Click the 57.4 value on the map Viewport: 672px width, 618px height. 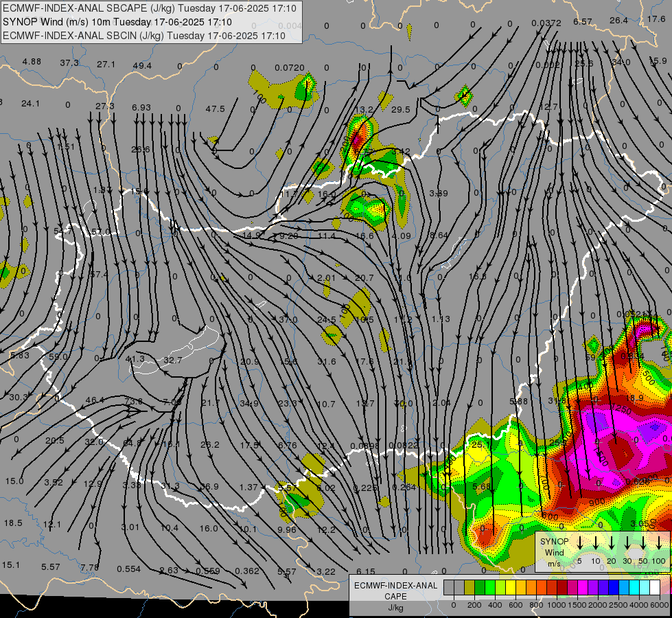pos(99,274)
